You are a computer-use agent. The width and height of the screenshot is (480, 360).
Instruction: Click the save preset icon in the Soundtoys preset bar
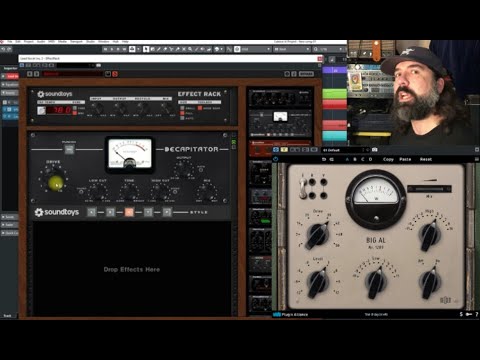108,74
